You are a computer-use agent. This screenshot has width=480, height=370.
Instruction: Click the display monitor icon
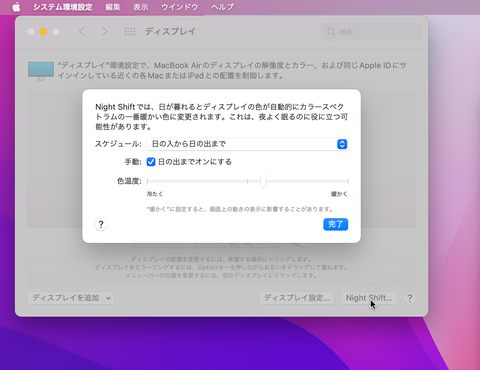tap(41, 71)
